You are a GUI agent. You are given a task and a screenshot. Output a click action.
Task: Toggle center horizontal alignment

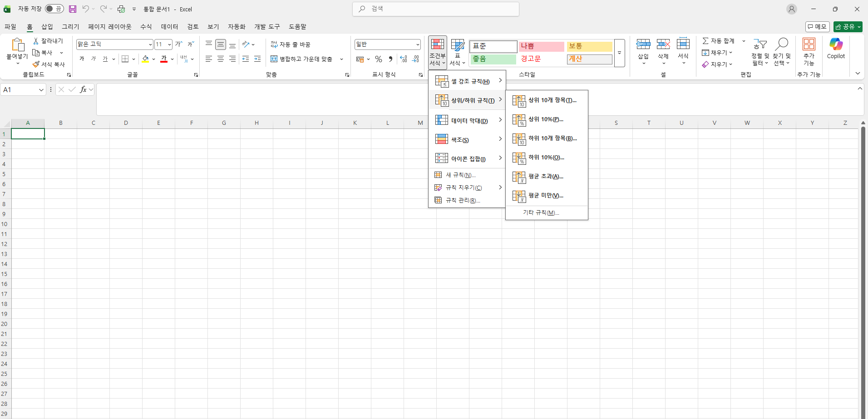221,59
